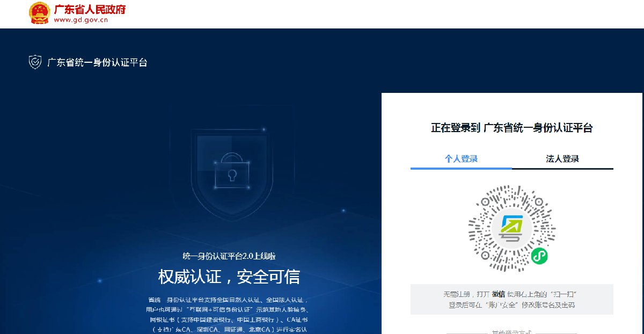
Task: Click the 统一身份认证平台2.0上线啦 text
Action: [229, 256]
